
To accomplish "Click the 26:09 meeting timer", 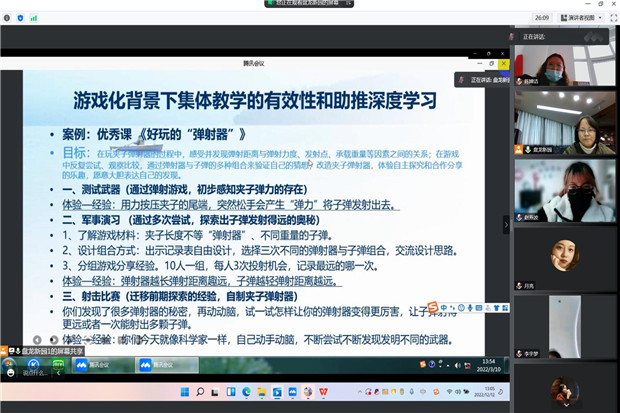I will tap(542, 17).
